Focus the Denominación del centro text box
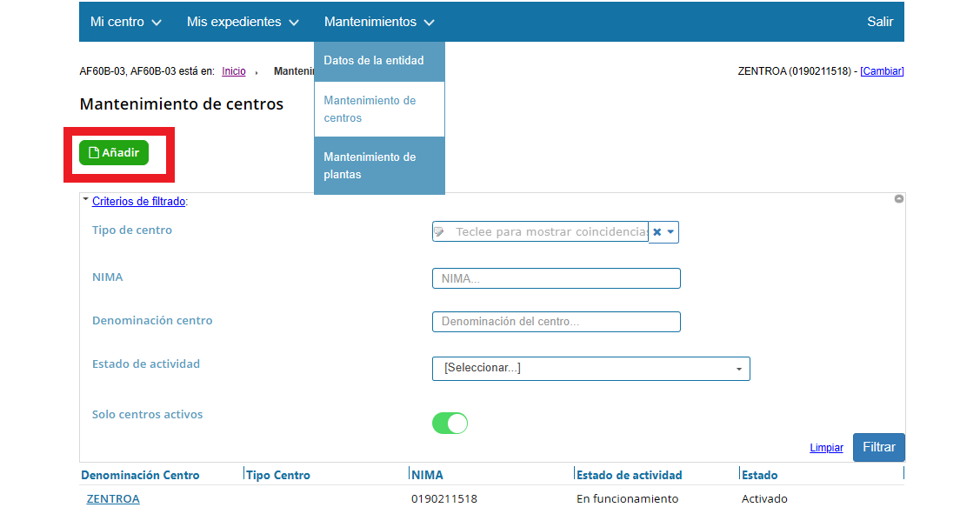980x514 pixels. 556,322
